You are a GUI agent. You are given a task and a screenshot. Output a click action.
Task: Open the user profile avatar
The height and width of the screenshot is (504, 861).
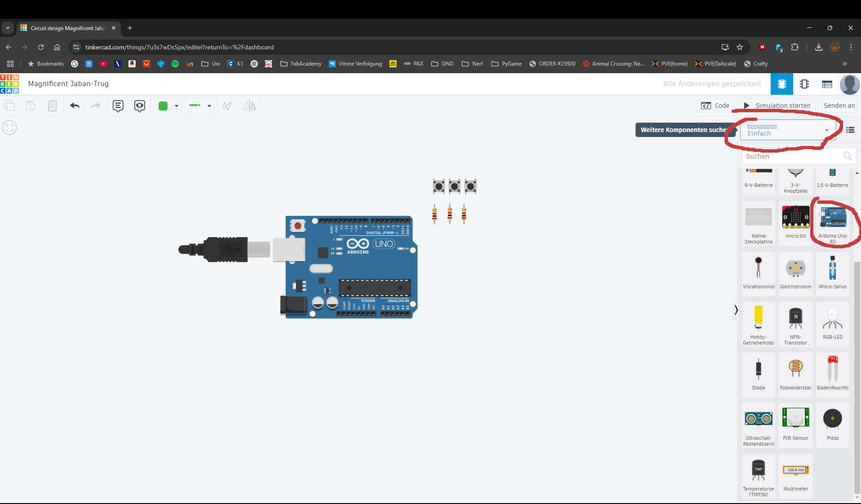850,84
